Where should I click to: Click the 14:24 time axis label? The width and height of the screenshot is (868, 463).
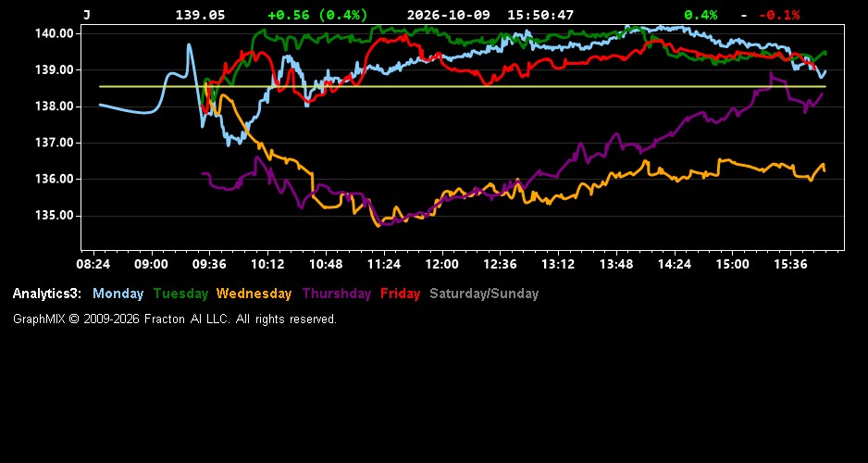tap(675, 264)
